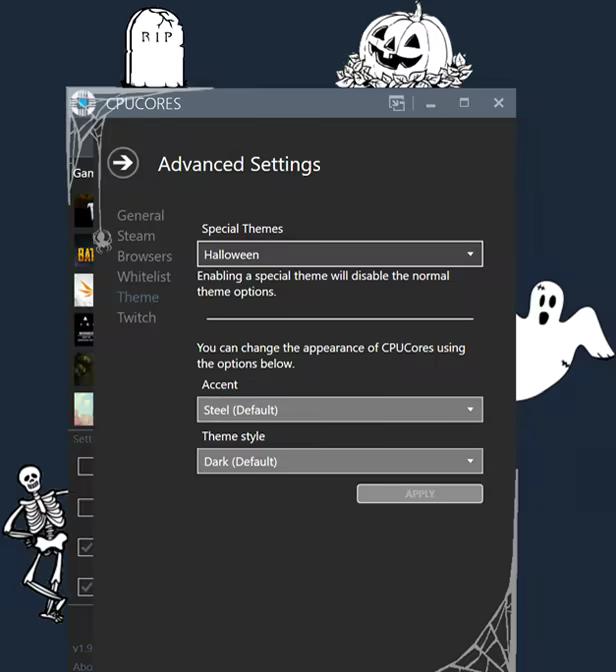616x672 pixels.
Task: Click the CPUCores logo in the title bar
Action: [84, 103]
